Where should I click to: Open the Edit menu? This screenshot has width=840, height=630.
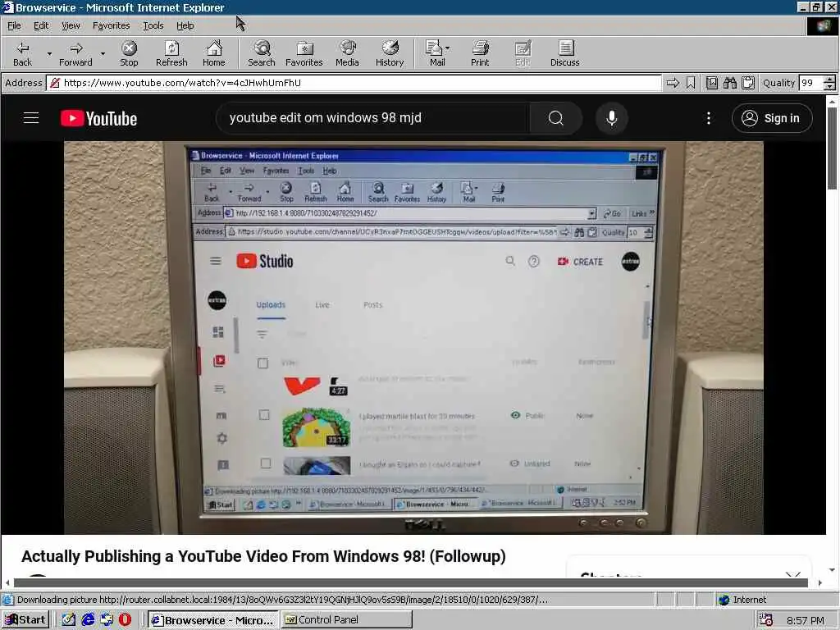click(41, 25)
